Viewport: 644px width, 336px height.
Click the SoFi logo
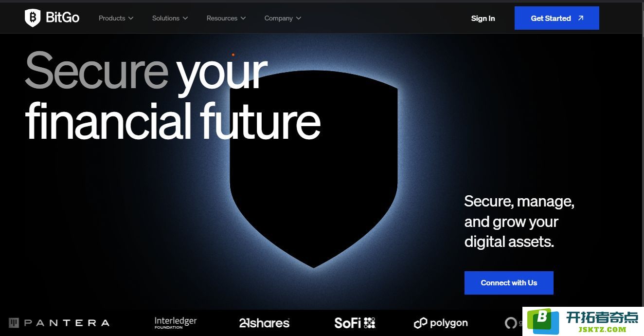355,322
